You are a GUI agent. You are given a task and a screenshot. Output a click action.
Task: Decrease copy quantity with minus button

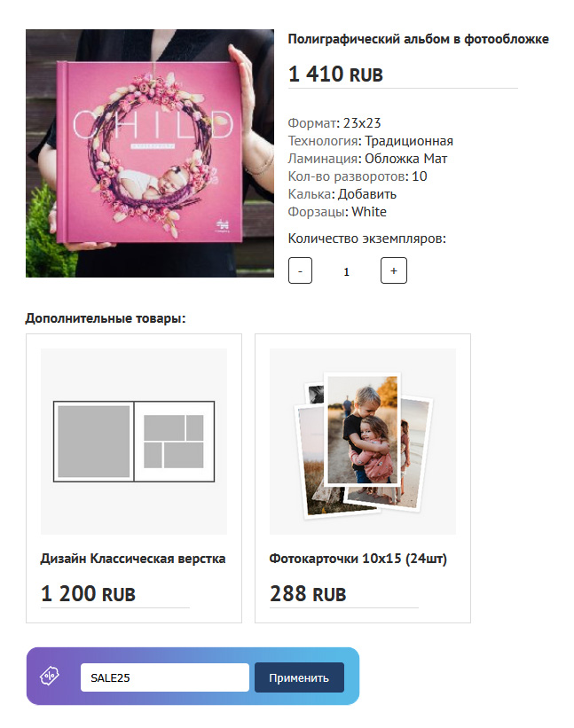[x=300, y=270]
